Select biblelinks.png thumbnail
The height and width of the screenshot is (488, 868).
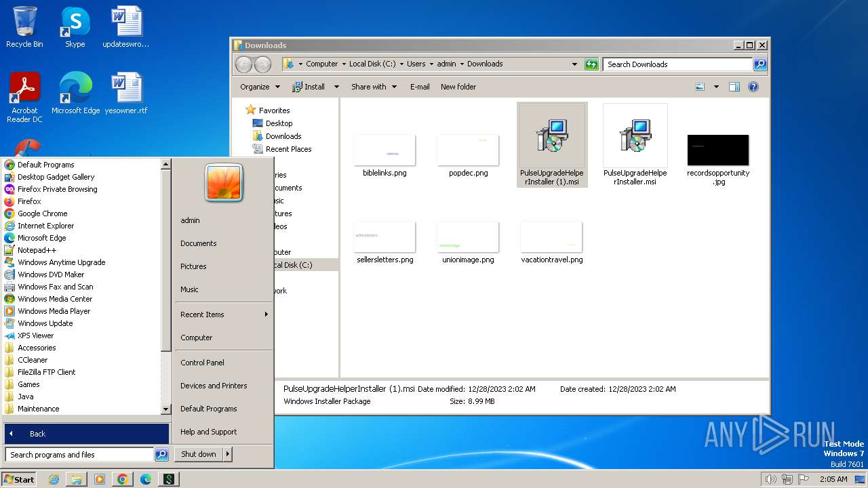384,155
